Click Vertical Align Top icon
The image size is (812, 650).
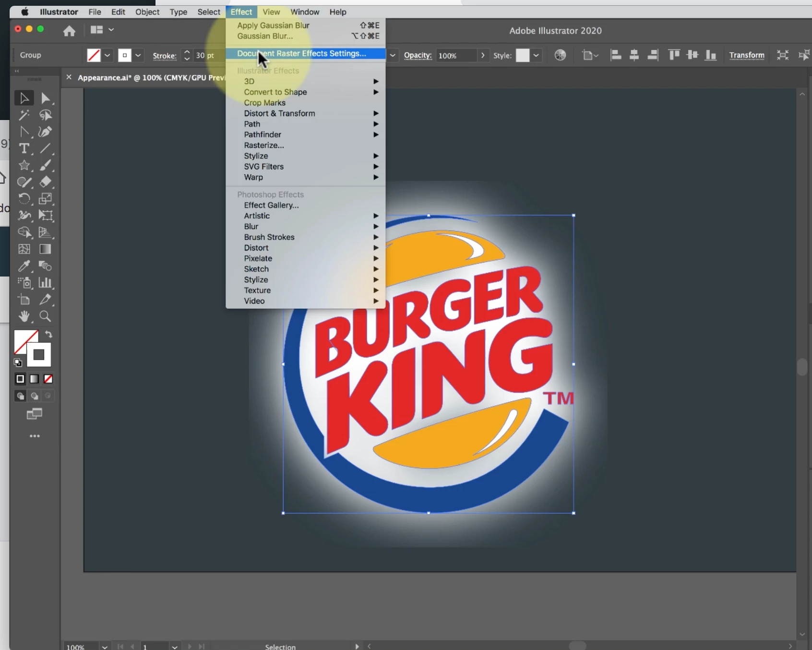674,55
